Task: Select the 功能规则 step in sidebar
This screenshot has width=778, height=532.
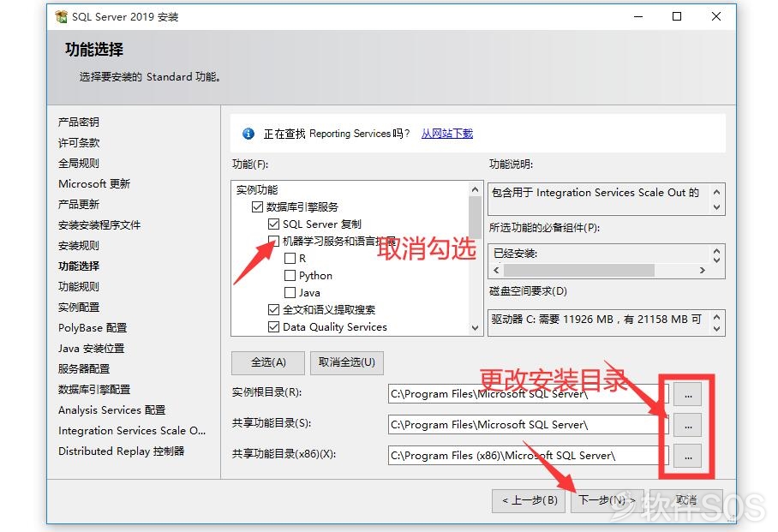Action: (78, 287)
